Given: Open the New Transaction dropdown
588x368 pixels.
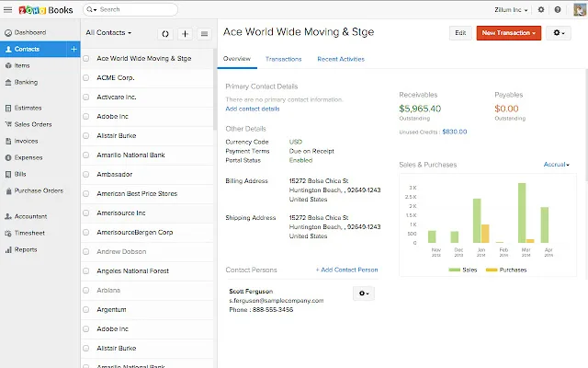Looking at the screenshot, I should pyautogui.click(x=508, y=33).
